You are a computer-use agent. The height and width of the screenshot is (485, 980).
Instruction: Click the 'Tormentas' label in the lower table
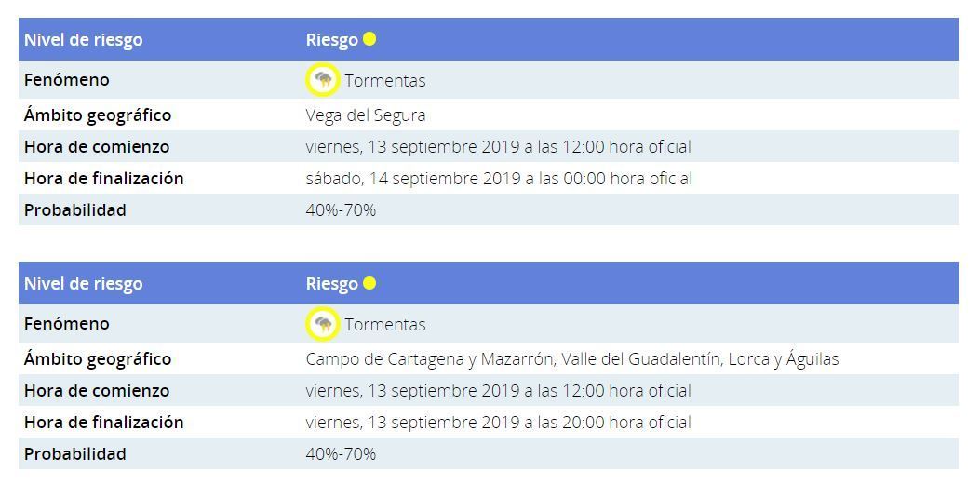click(384, 325)
